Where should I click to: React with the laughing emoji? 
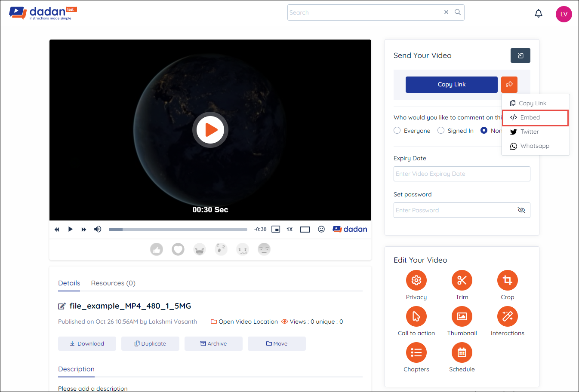coord(200,249)
